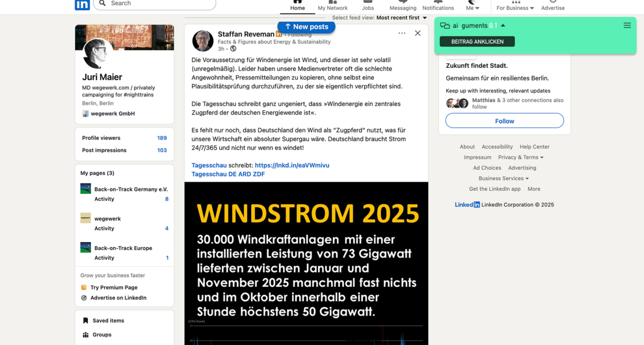Go to the My Network tab
644x345 pixels.
(332, 6)
